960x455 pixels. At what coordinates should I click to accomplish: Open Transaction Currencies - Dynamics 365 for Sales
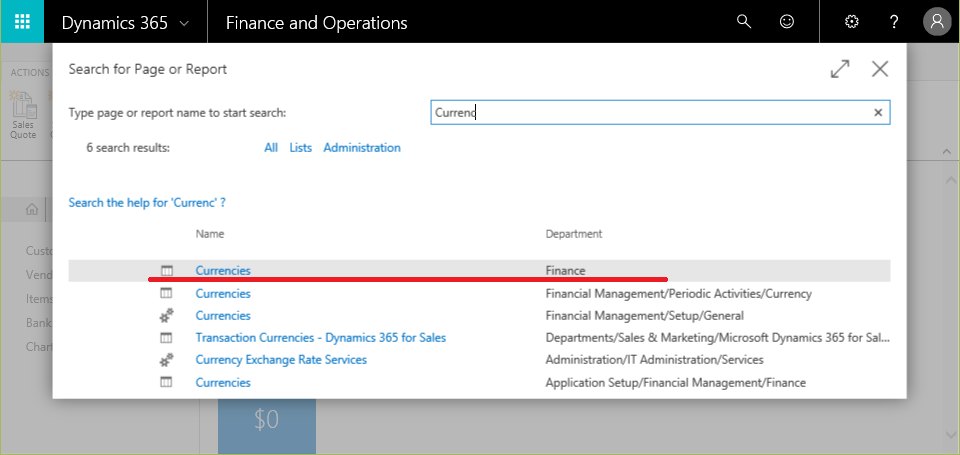[321, 337]
